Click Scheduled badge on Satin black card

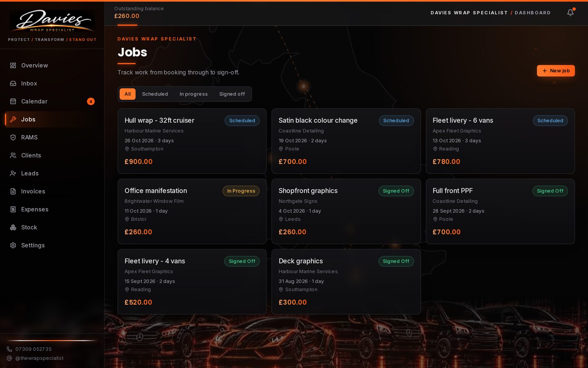pos(396,121)
